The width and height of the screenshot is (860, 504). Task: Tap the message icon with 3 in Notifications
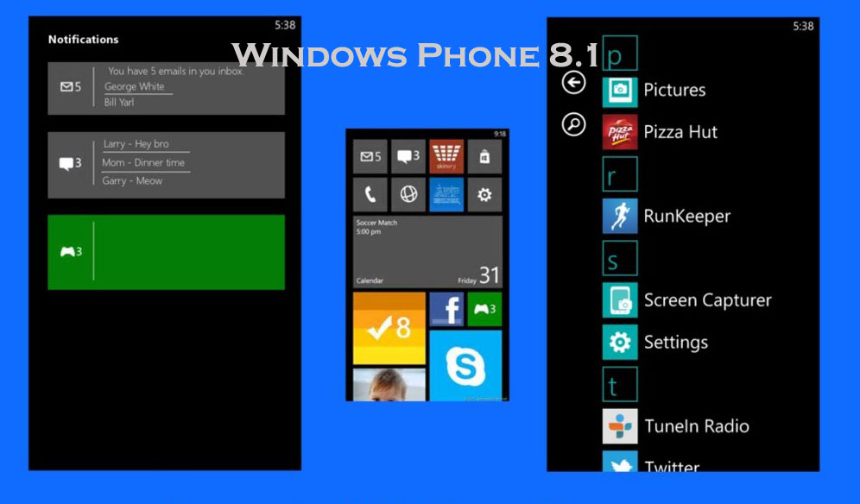click(x=70, y=163)
